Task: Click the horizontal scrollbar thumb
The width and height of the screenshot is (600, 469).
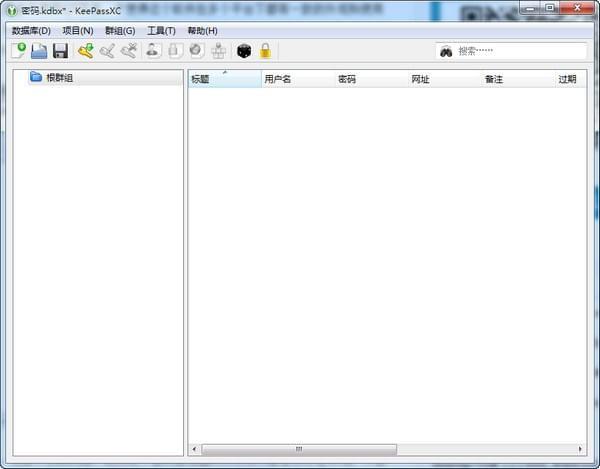Action: 299,449
